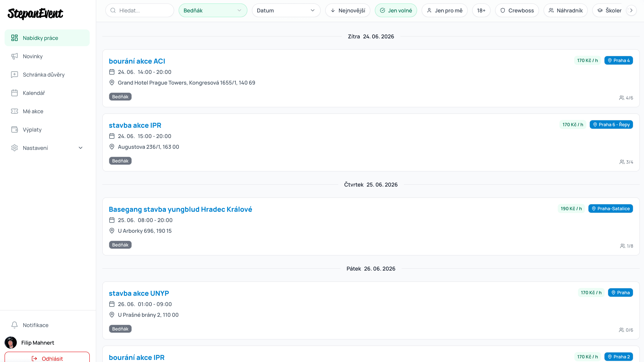
Task: Go to Mé akce
Action: [x=47, y=111]
